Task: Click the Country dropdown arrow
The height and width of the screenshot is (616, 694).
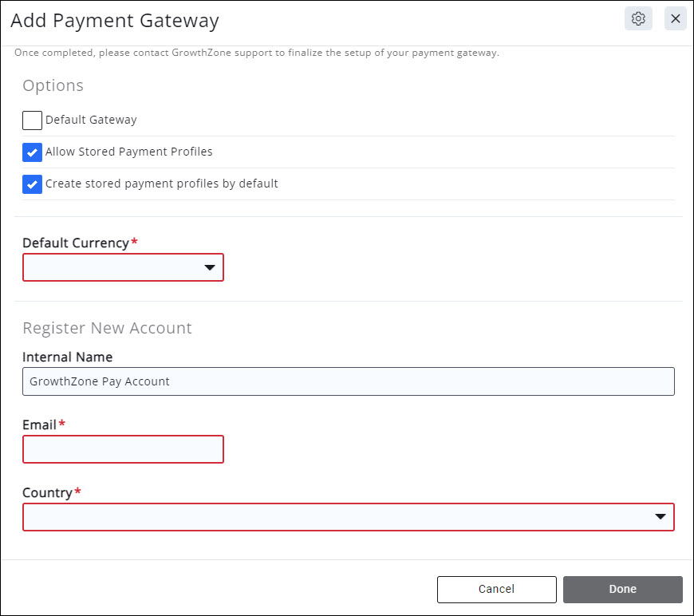Action: [x=660, y=517]
